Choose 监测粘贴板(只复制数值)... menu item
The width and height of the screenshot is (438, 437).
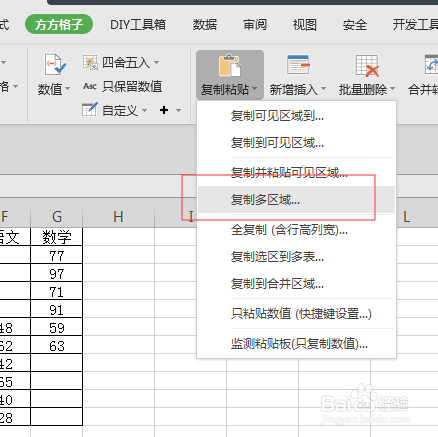[296, 344]
